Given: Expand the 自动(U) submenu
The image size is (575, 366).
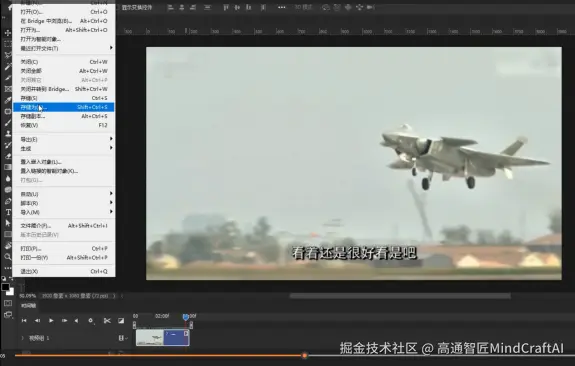Looking at the screenshot, I should pyautogui.click(x=64, y=194).
